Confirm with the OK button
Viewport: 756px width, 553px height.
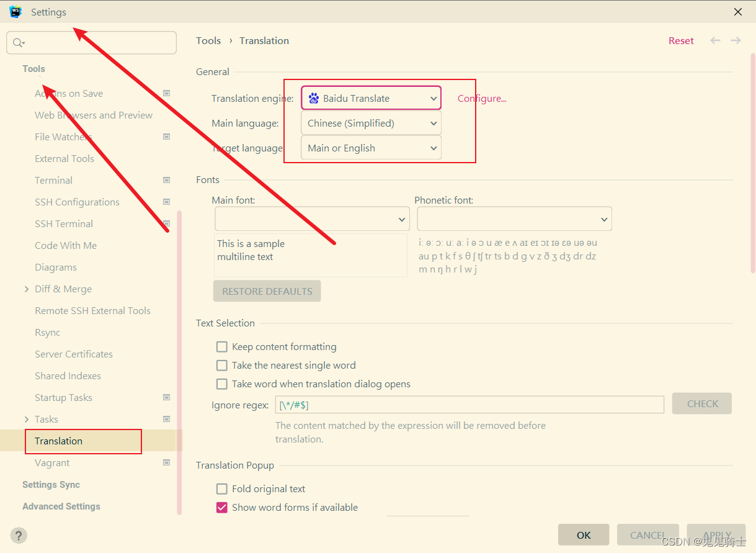pyautogui.click(x=584, y=535)
